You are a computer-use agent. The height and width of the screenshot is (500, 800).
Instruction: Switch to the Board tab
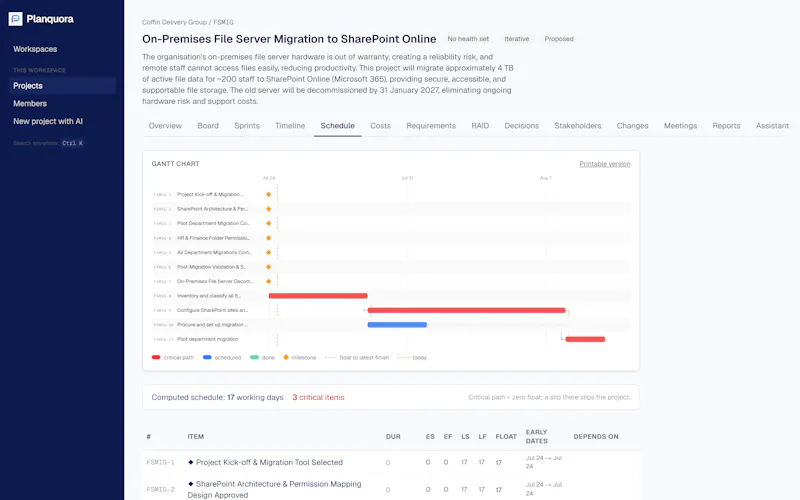click(208, 126)
